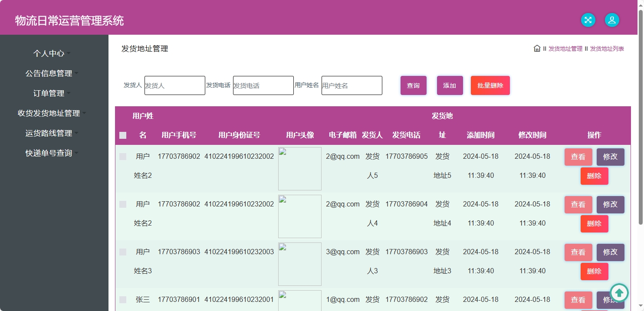Open the 运货路线管理 menu item

click(x=49, y=133)
